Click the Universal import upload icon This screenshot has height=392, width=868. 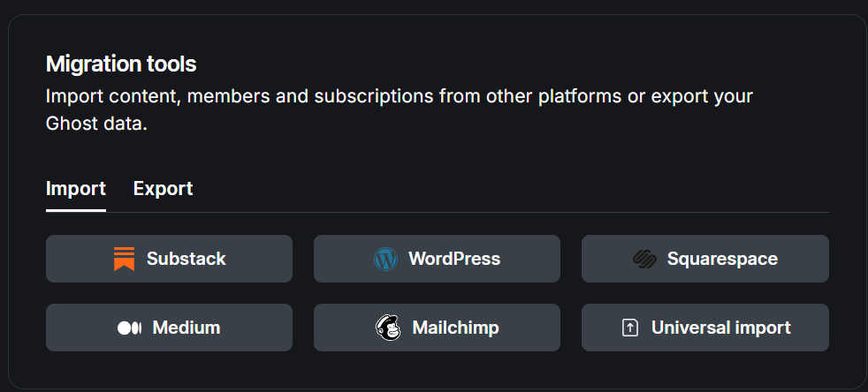pos(629,328)
